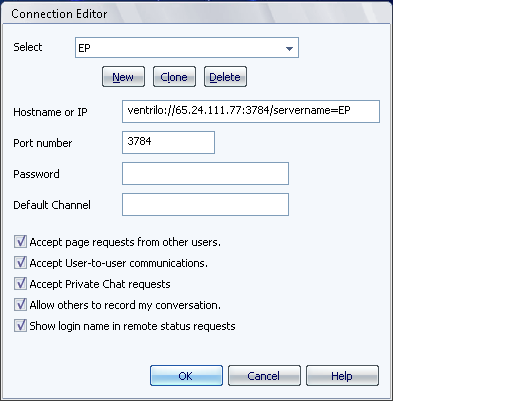Click the Connection Editor title bar

[x=196, y=14]
